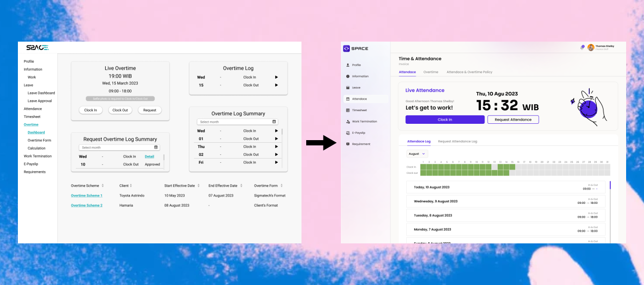Click the Request Attendance button

(x=513, y=120)
